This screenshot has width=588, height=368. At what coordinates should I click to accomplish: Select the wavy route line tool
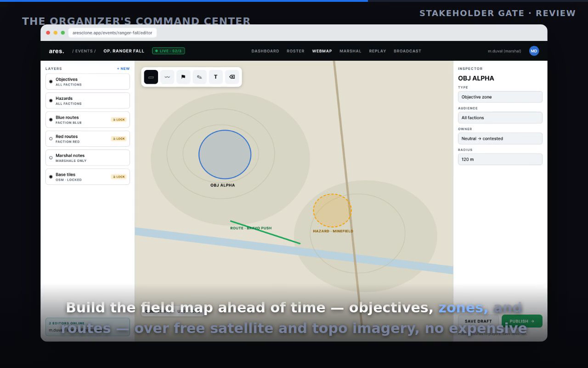[x=167, y=77]
